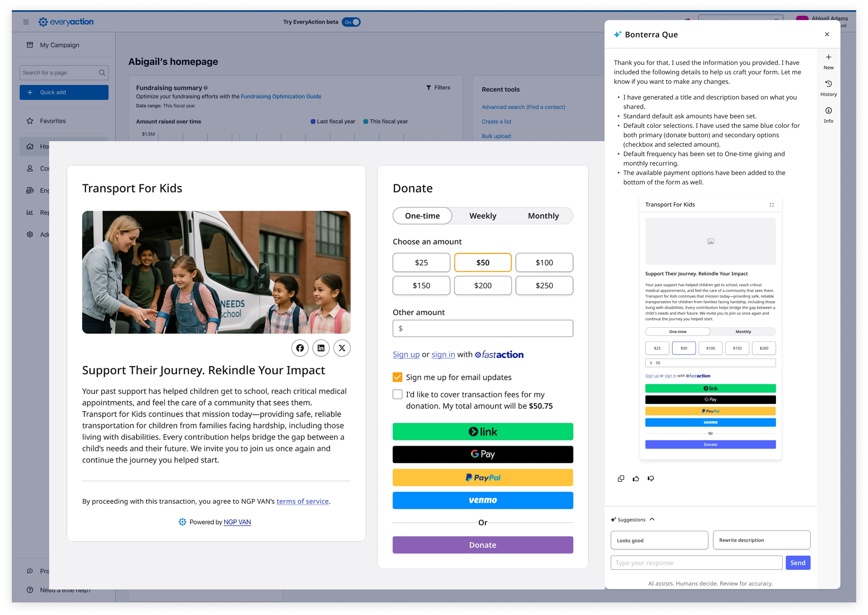The height and width of the screenshot is (615, 868).
Task: Turn off EveryAction beta toggle
Action: 351,22
